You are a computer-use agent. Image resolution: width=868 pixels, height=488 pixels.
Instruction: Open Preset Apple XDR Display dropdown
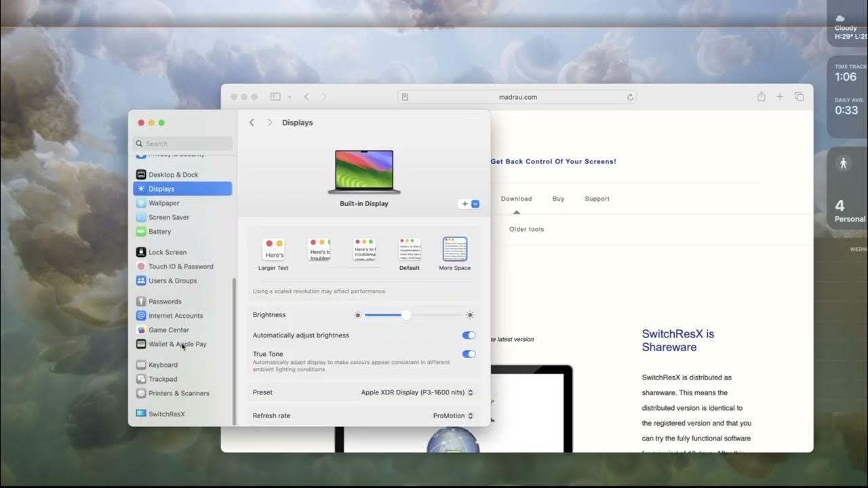click(x=417, y=392)
